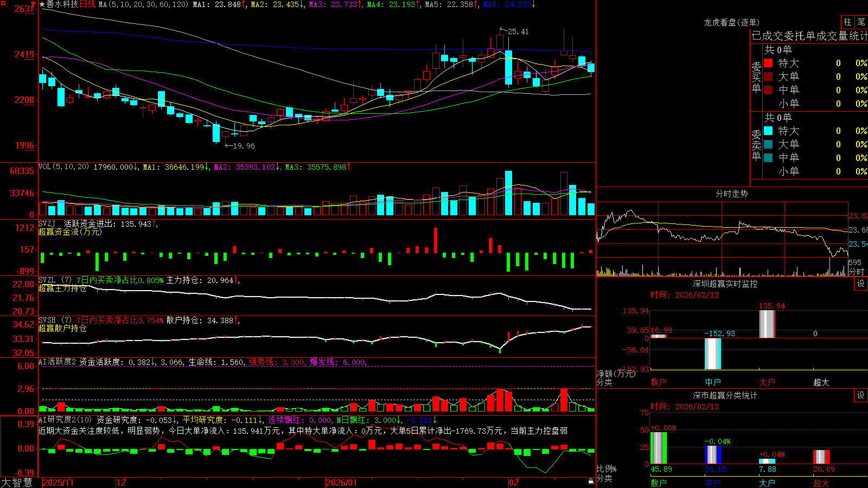The image size is (868, 488).
Task: Click the 龙虎看盘(逐单) panel title
Action: click(x=731, y=22)
